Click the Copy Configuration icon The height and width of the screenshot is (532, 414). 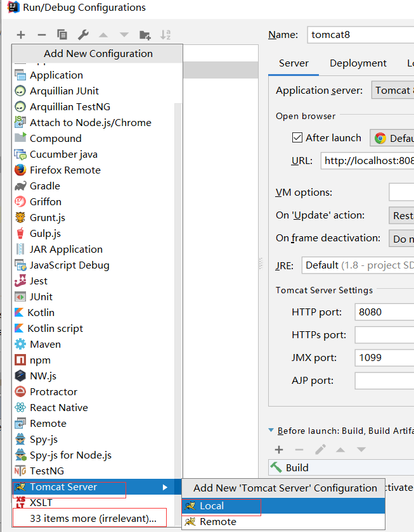(x=62, y=35)
